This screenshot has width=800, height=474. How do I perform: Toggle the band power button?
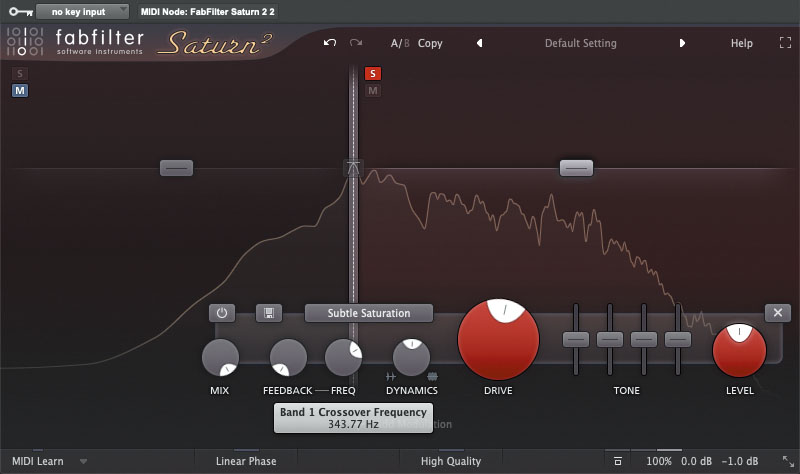pyautogui.click(x=222, y=313)
